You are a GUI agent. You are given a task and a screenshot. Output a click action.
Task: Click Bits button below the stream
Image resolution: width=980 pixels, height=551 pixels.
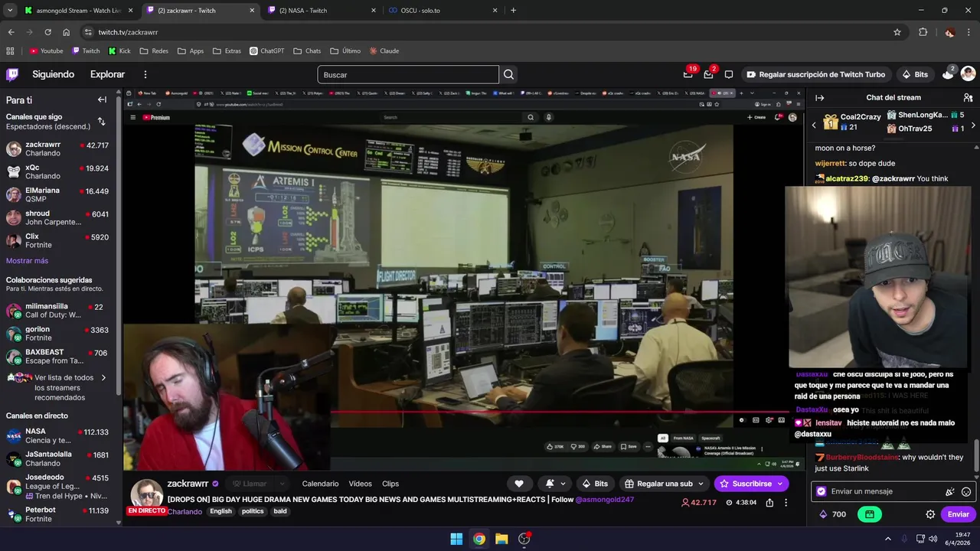[595, 484]
